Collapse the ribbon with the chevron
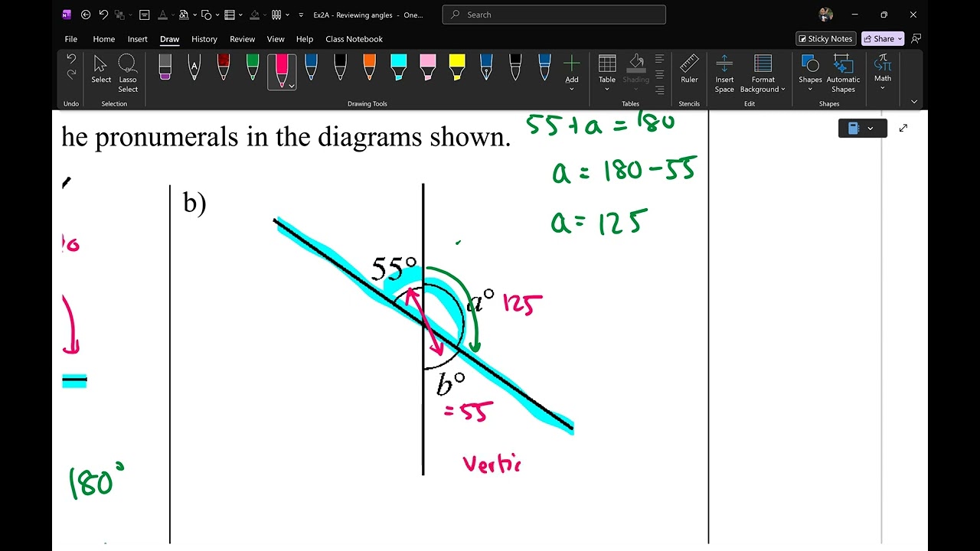 [913, 102]
